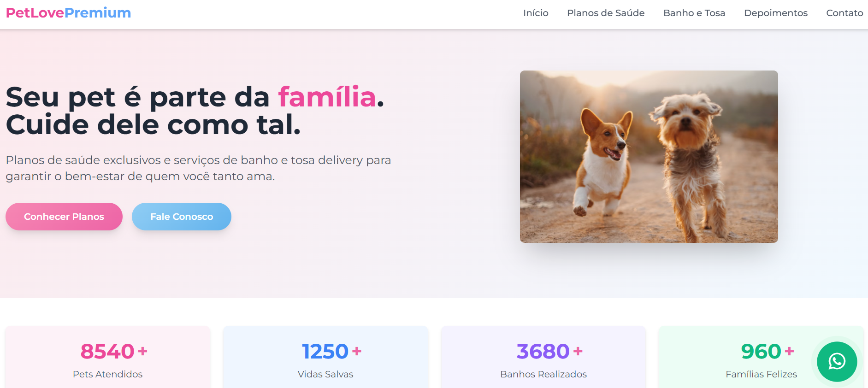Image resolution: width=868 pixels, height=388 pixels.
Task: Select the 960+ Famílias Felizes card
Action: click(761, 357)
